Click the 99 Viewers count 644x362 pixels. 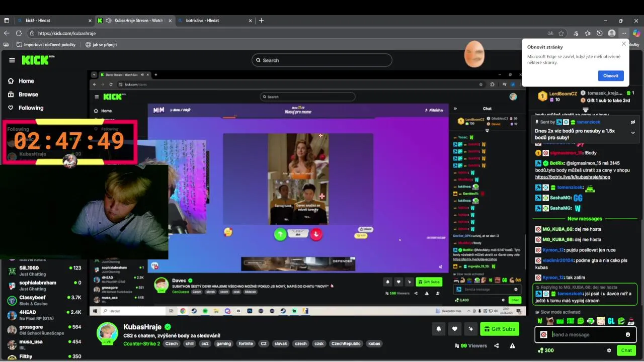(470, 345)
